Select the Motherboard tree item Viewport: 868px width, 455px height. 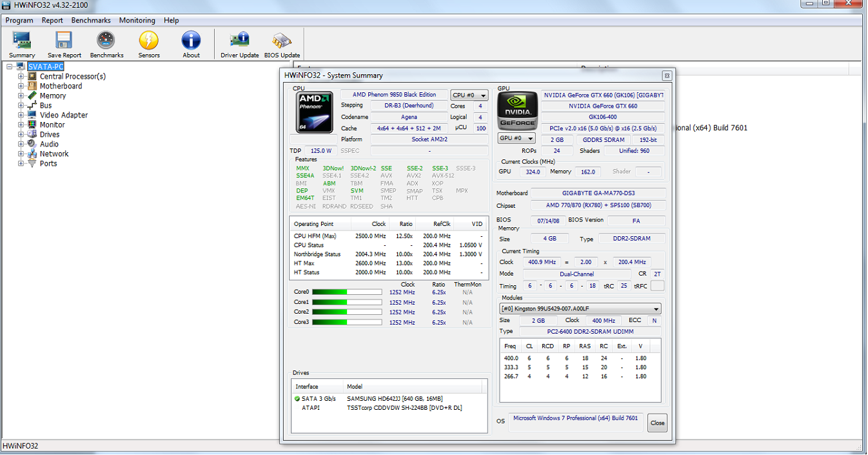point(61,86)
